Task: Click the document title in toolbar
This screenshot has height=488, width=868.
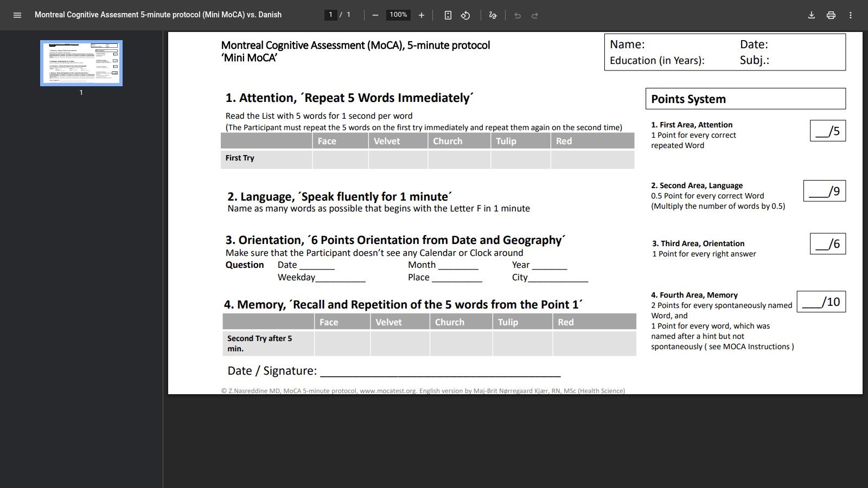Action: (158, 15)
